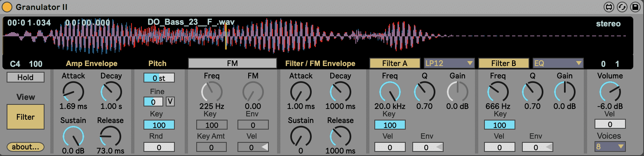This screenshot has height=156, width=644.
Task: Disable the Filter A toggle
Action: click(395, 63)
